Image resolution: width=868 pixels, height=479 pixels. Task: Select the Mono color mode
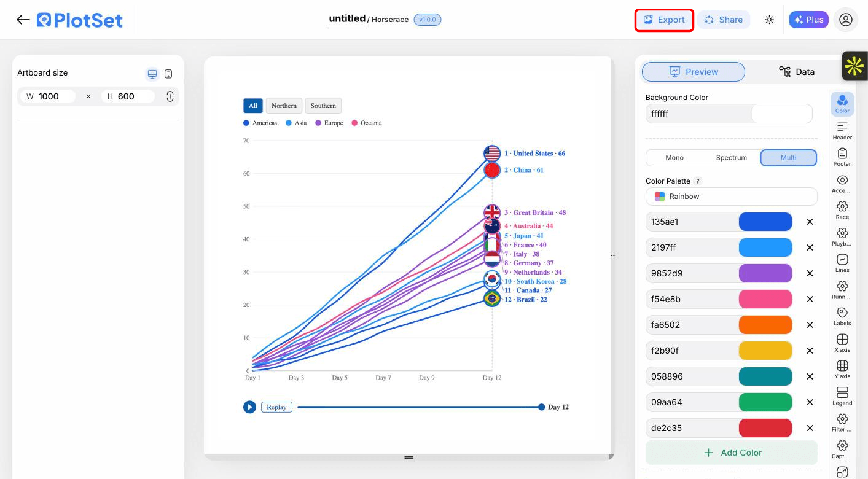(x=674, y=158)
